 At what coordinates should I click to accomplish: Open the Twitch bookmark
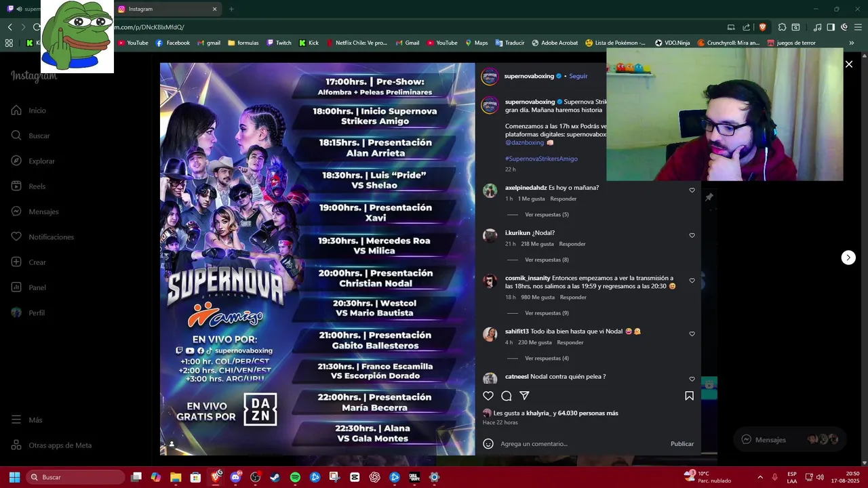279,43
